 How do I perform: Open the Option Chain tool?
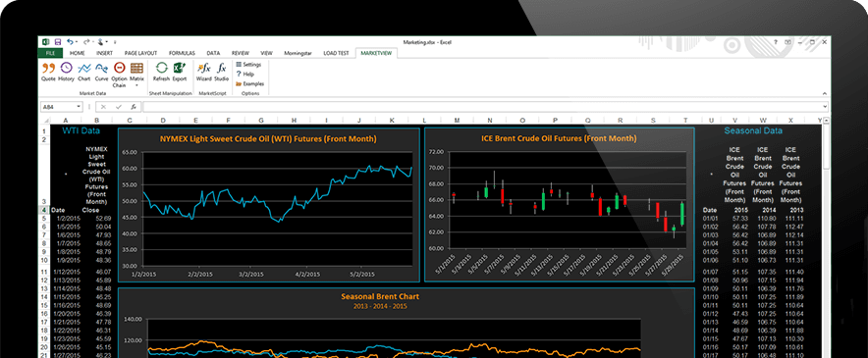click(119, 75)
